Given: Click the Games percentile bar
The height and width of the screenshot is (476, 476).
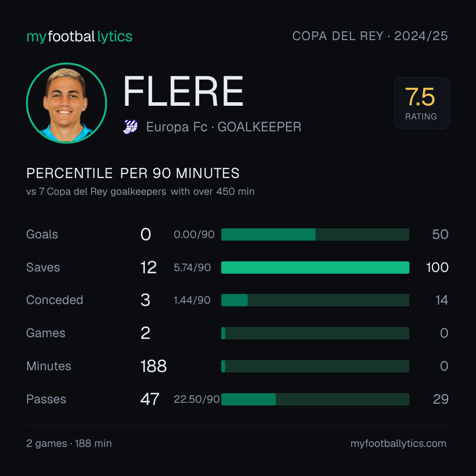Looking at the screenshot, I should tap(315, 333).
